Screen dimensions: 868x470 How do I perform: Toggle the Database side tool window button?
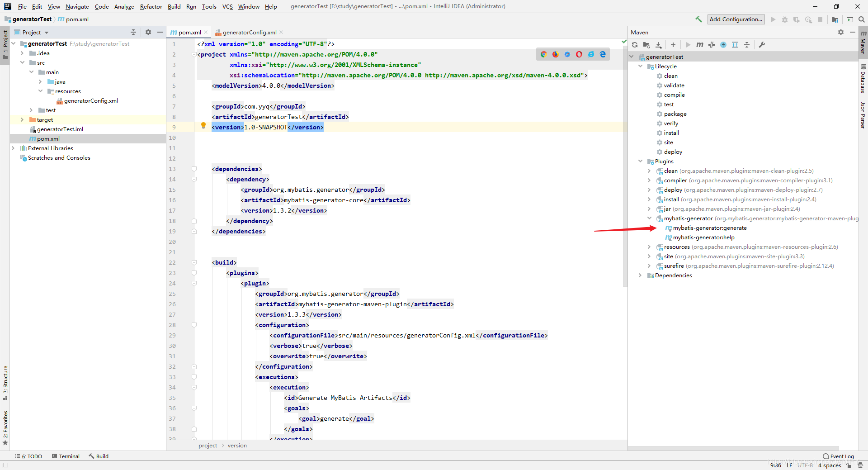863,79
